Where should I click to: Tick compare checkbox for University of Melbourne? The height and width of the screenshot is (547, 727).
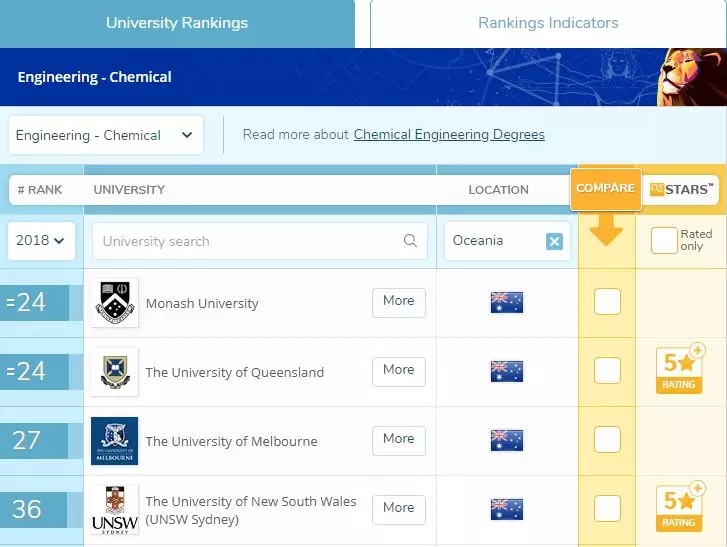pyautogui.click(x=607, y=439)
